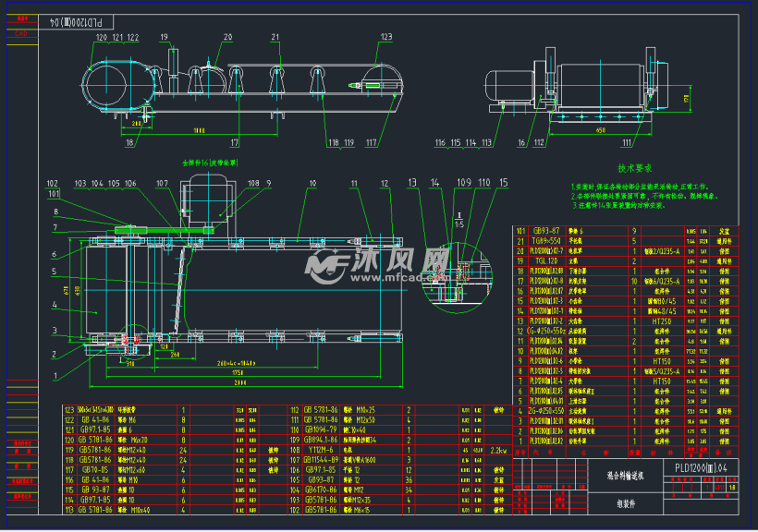Select part balloon 123 above top view

(x=385, y=38)
